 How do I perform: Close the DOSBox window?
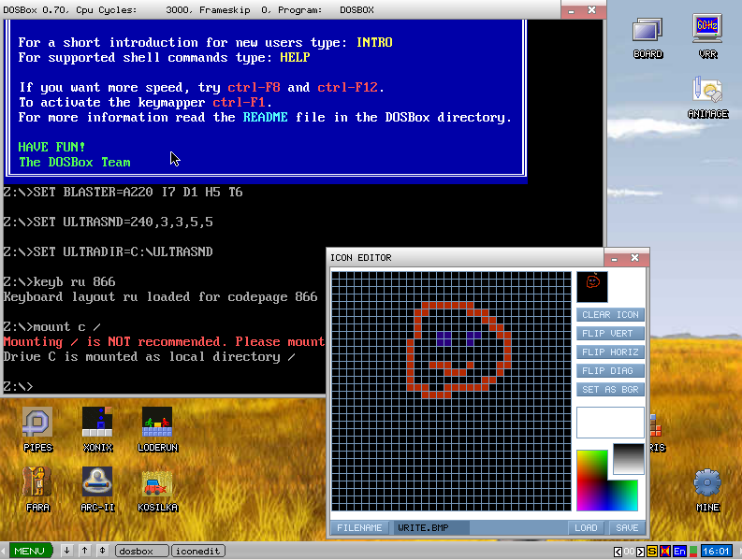pyautogui.click(x=591, y=10)
